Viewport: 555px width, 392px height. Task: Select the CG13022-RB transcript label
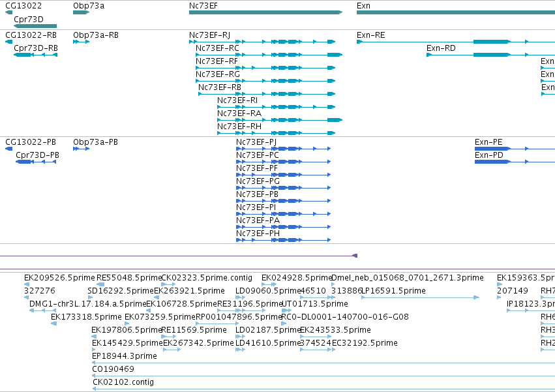coord(31,35)
